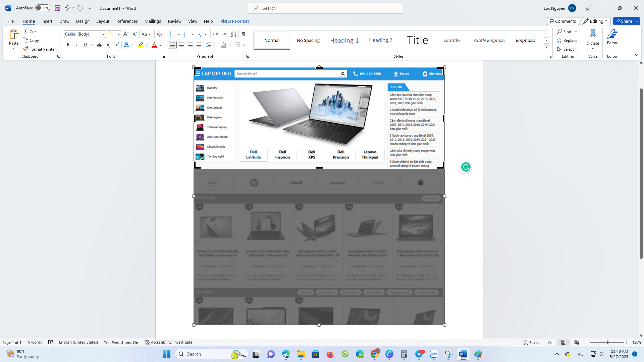Click Accessibility: Investigate status
The height and width of the screenshot is (362, 644).
[x=168, y=342]
